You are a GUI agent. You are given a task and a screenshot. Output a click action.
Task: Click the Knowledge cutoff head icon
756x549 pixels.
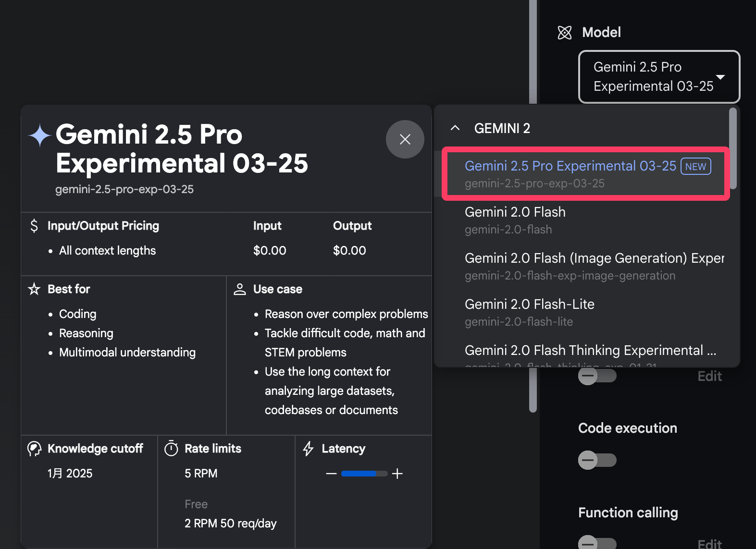(34, 449)
